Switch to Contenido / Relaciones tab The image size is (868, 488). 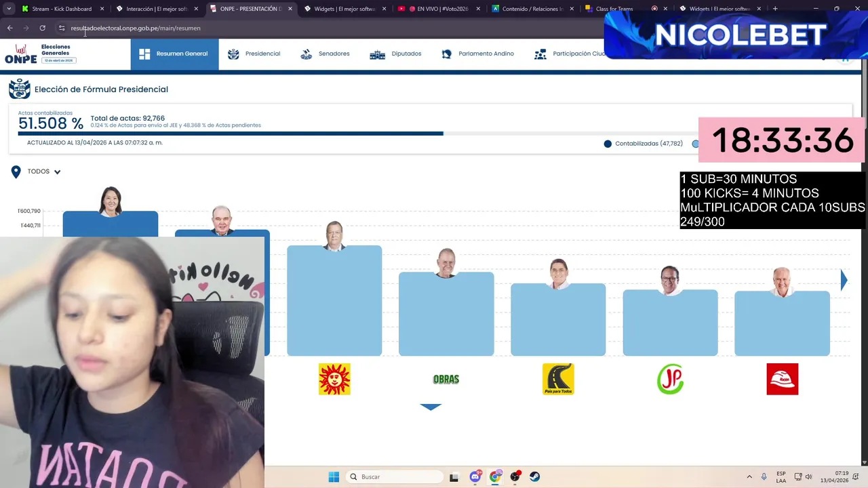[532, 9]
